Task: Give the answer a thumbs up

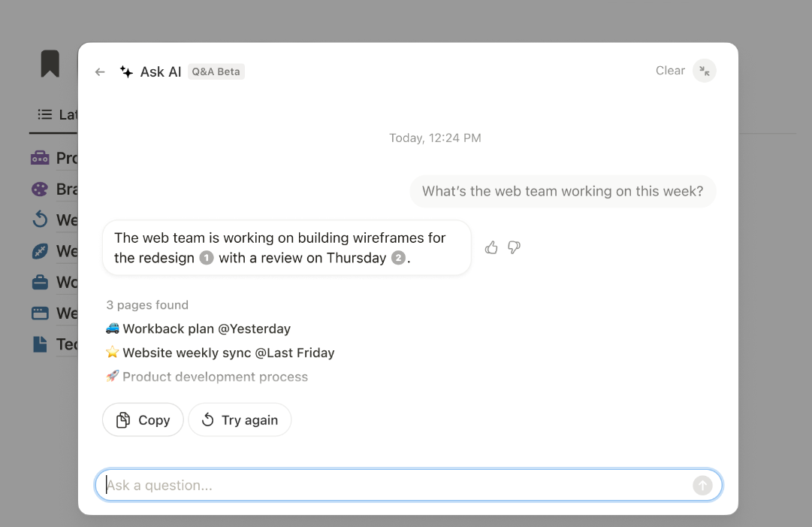Action: point(491,247)
